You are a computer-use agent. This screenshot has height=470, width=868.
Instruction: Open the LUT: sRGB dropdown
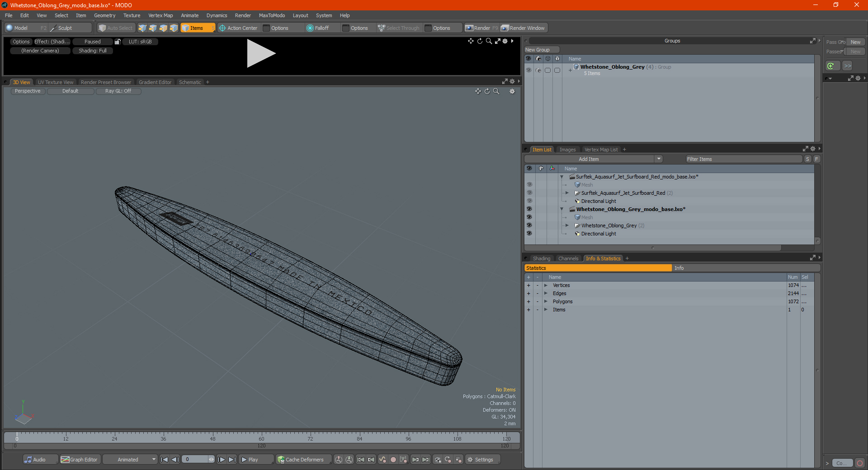(x=140, y=42)
